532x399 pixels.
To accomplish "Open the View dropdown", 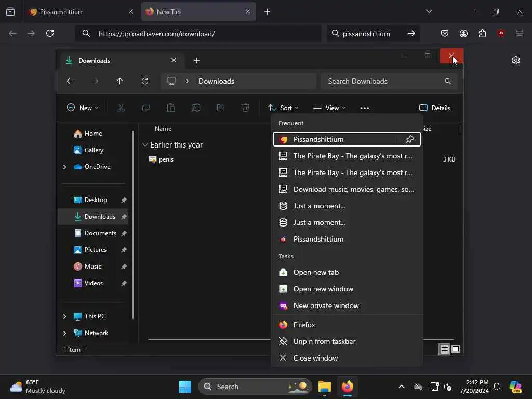I will pyautogui.click(x=329, y=108).
